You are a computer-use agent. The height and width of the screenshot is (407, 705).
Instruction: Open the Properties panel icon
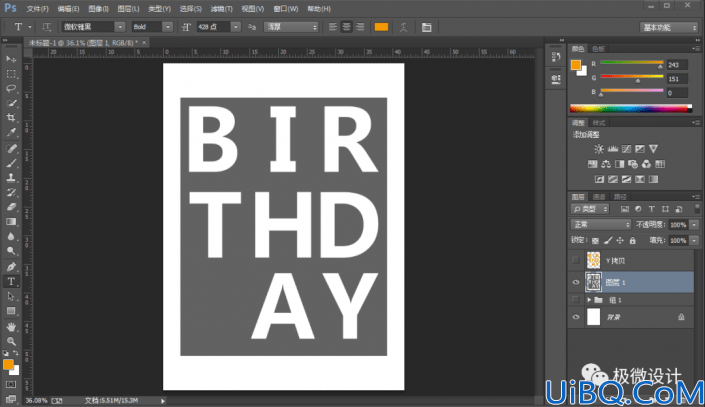[x=556, y=79]
